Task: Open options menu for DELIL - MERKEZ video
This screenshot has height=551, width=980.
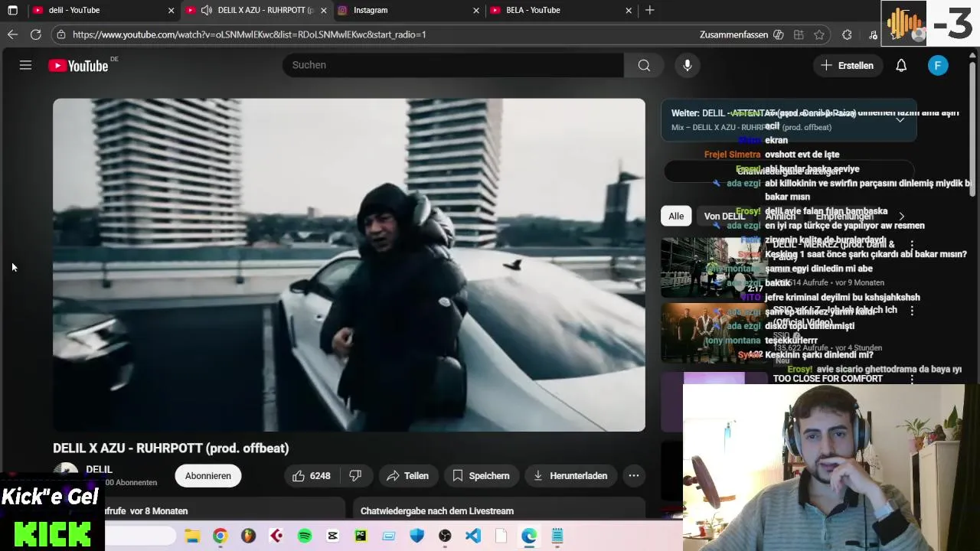Action: click(912, 245)
